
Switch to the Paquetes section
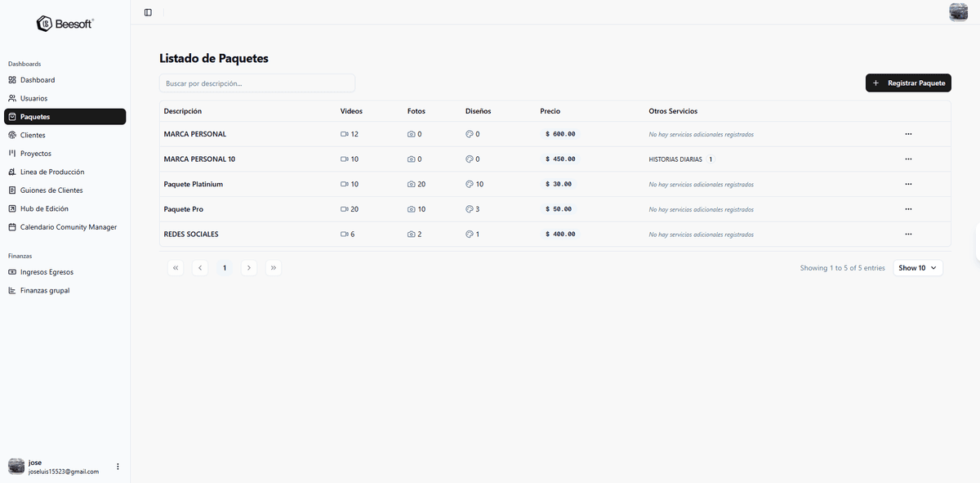click(37, 116)
